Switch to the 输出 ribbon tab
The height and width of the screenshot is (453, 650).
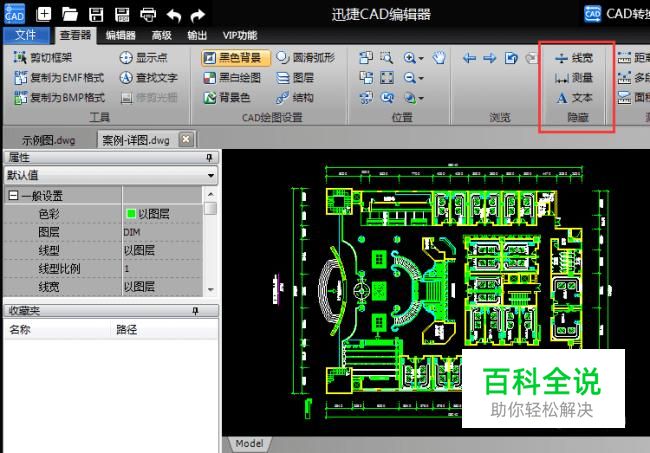[197, 36]
